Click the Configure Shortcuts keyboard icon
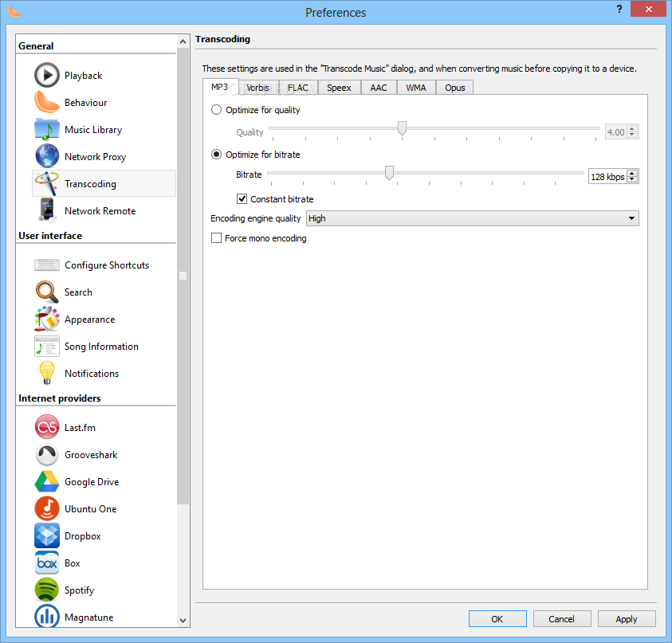Image resolution: width=672 pixels, height=643 pixels. tap(47, 265)
